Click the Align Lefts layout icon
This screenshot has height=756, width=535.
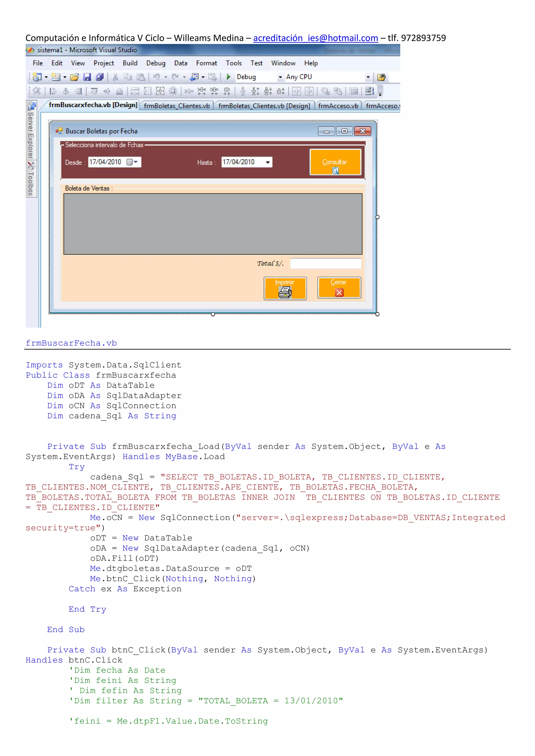53,91
